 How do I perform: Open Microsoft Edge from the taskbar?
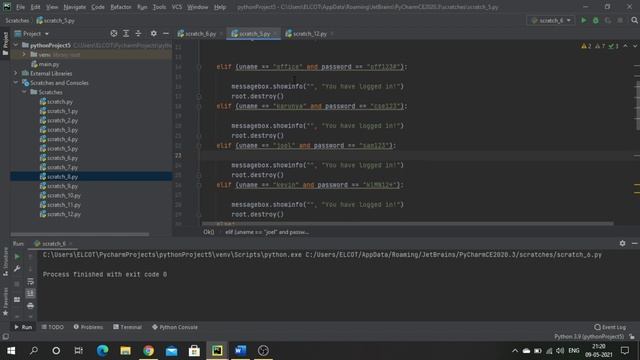click(x=102, y=351)
